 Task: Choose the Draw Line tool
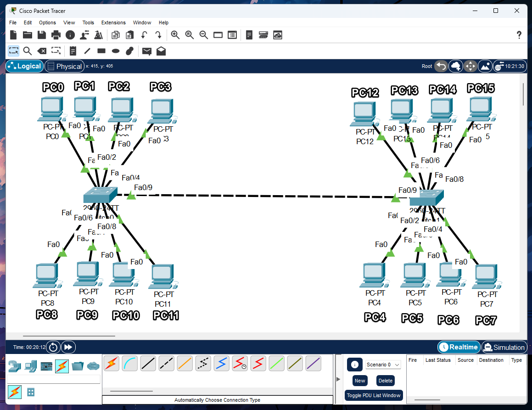pos(87,51)
